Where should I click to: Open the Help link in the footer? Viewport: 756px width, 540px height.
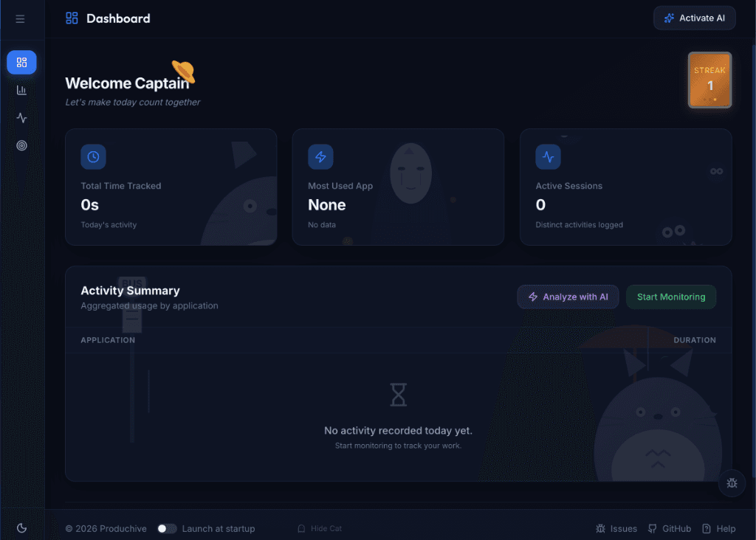[719, 528]
